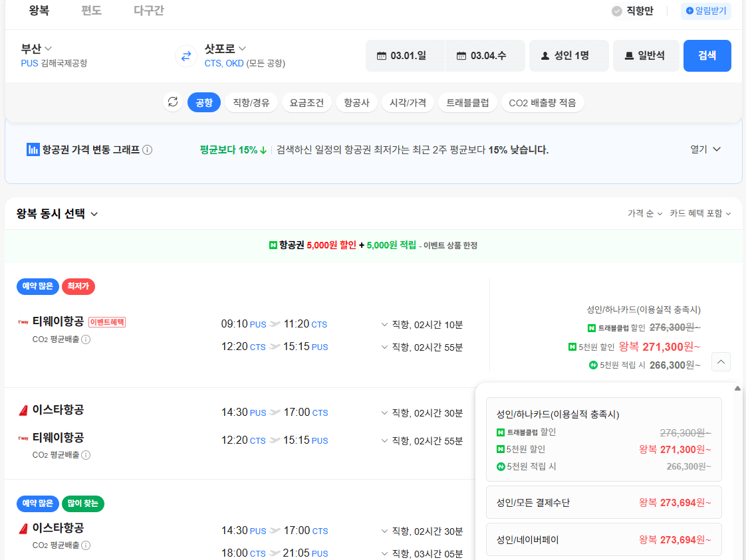Click the refresh filters icon
Image resolution: width=746 pixels, height=560 pixels.
point(173,102)
